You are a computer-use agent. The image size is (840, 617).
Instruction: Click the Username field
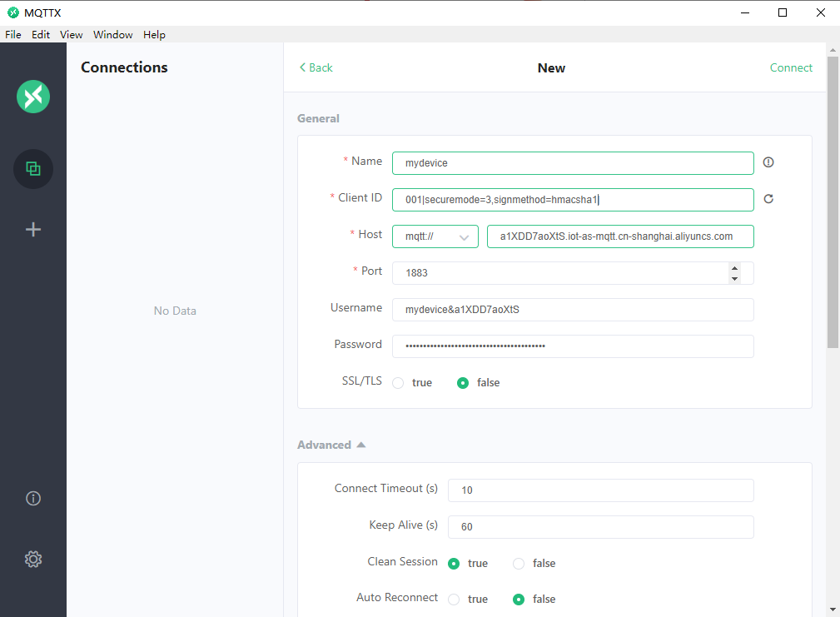(573, 310)
